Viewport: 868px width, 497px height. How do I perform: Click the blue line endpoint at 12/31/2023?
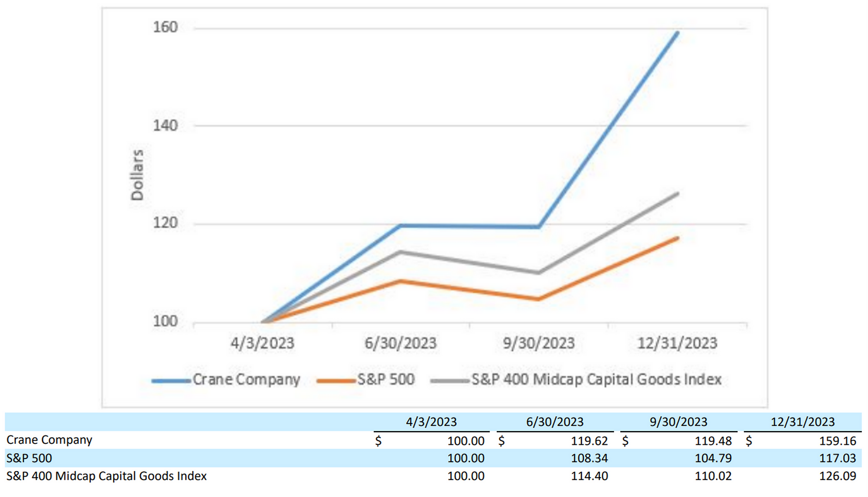[x=677, y=33]
